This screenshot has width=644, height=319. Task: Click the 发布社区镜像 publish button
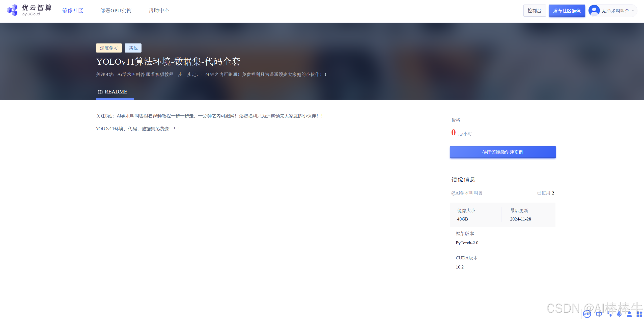click(x=567, y=11)
